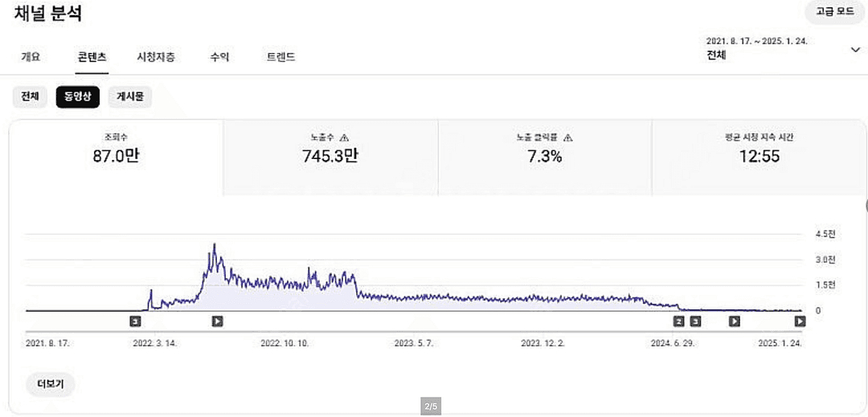Select the 전체 content filter chip
868x417 pixels.
click(30, 97)
